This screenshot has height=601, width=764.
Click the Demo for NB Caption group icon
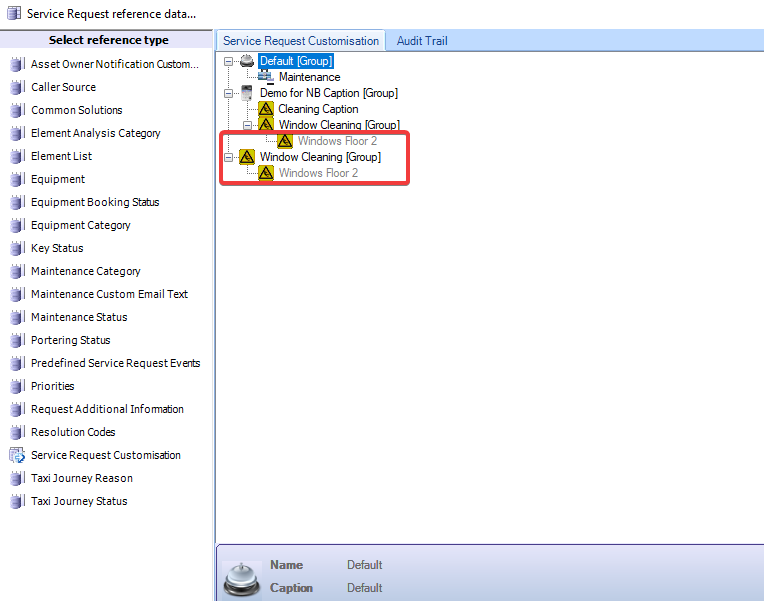[x=247, y=93]
